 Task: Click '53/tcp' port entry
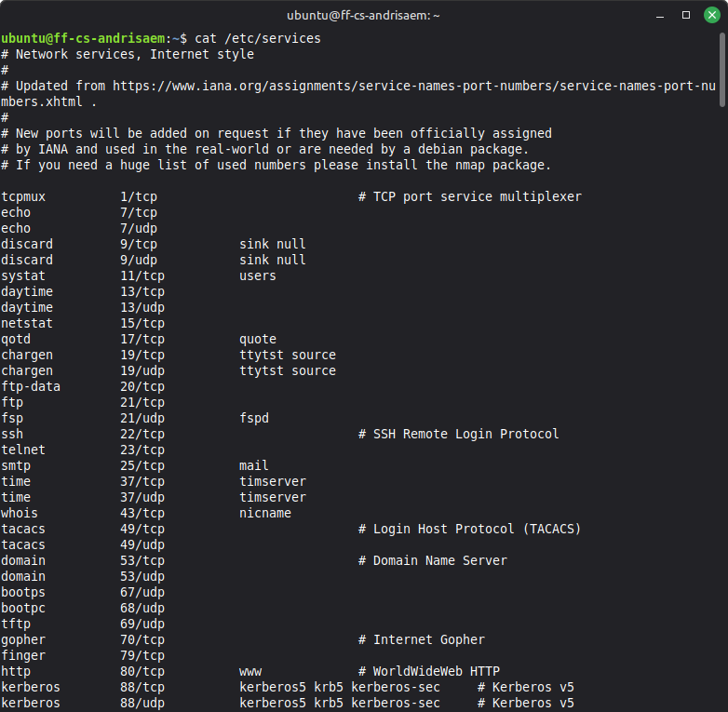pos(142,560)
